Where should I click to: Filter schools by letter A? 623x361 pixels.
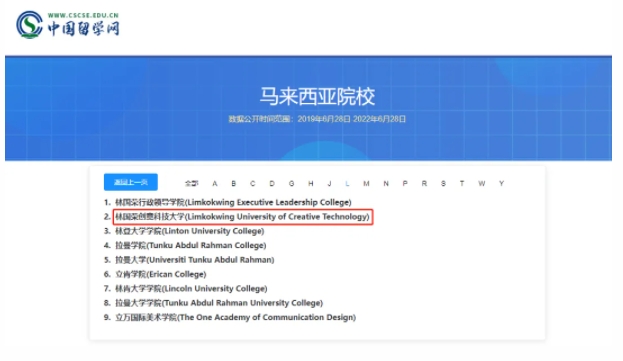(215, 183)
